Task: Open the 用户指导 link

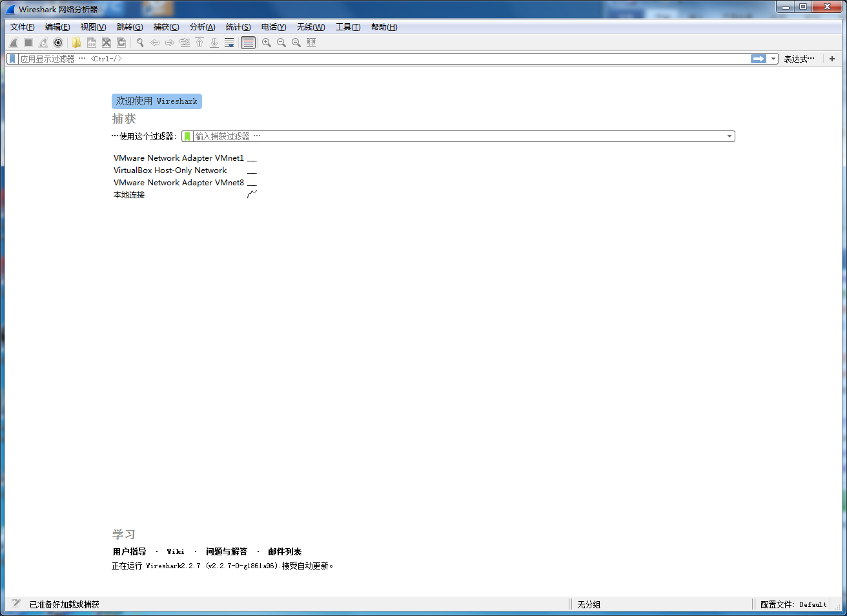Action: pyautogui.click(x=129, y=551)
